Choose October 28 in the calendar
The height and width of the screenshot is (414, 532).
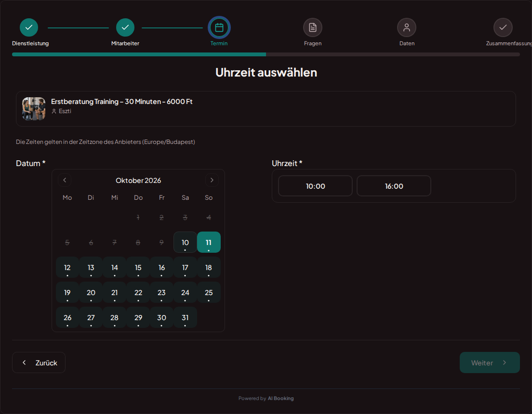pyautogui.click(x=115, y=317)
